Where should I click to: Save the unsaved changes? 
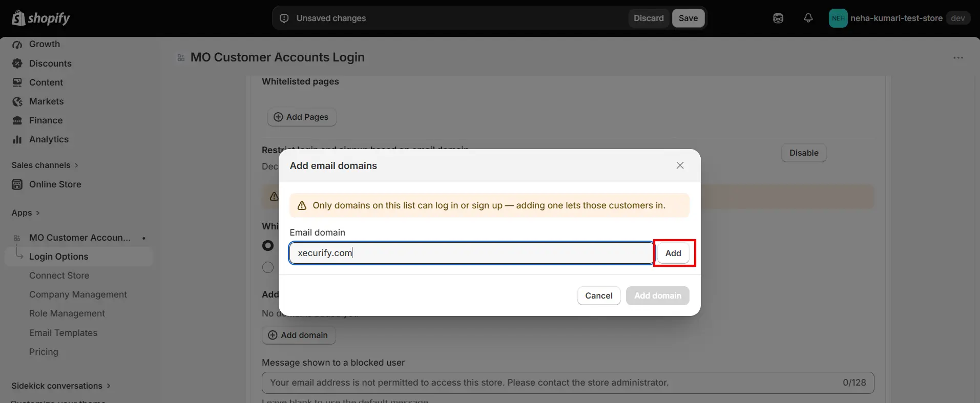coord(688,18)
